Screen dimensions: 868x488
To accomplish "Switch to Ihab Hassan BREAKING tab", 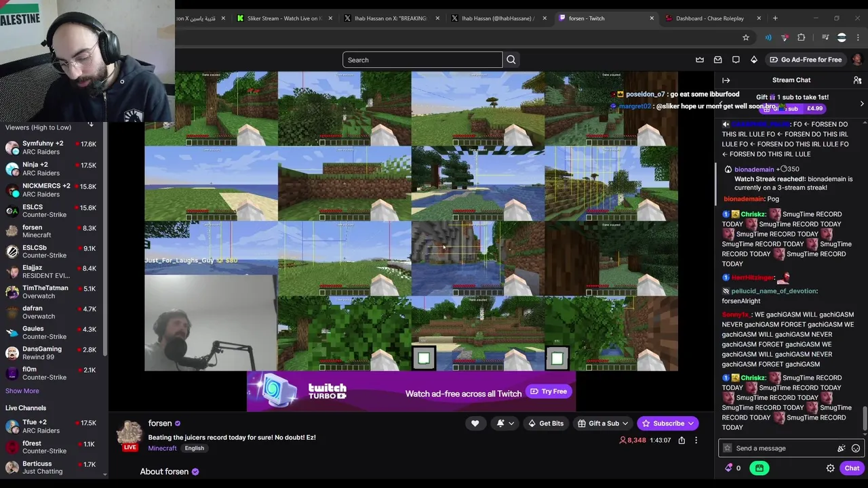I will click(x=392, y=18).
